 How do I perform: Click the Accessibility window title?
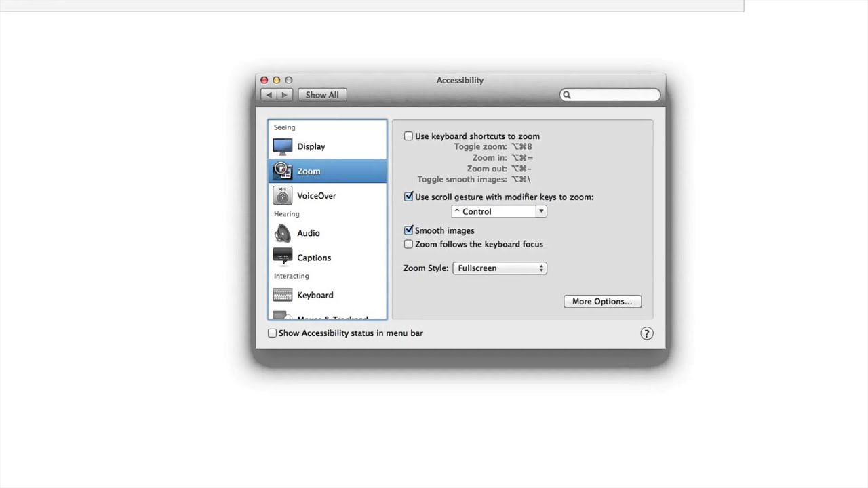(460, 80)
